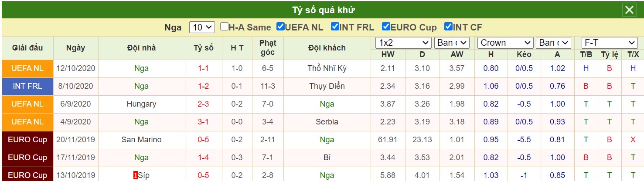Click the INT FRL league label
This screenshot has height=181, width=644.
pyautogui.click(x=27, y=86)
